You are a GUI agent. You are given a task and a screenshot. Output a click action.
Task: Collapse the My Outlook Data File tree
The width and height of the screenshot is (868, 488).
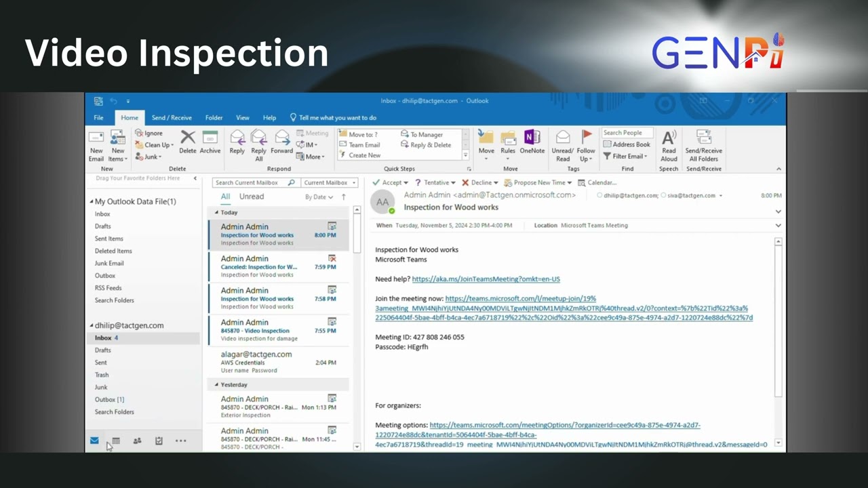92,202
